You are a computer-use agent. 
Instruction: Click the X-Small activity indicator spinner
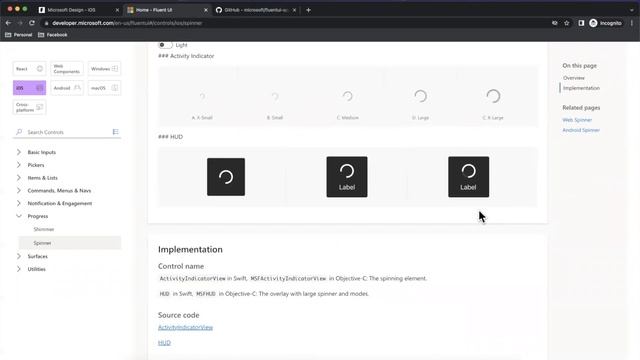(202, 96)
